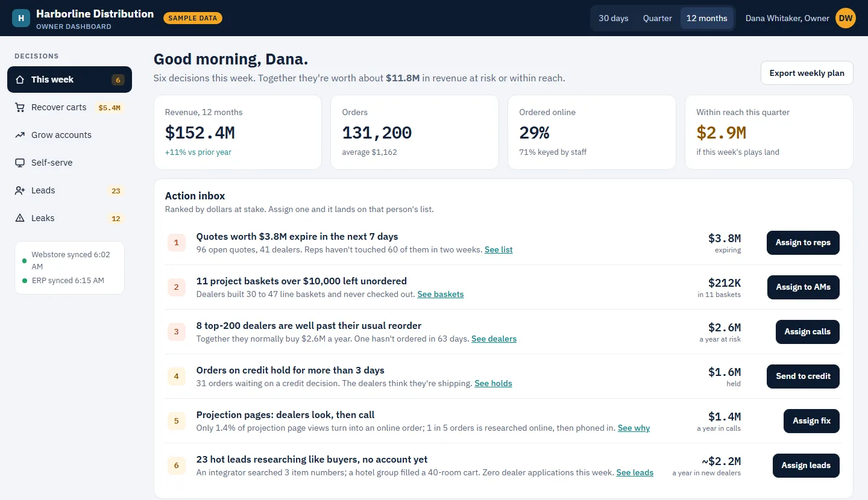The height and width of the screenshot is (500, 868).
Task: Select the 12 months time range
Action: point(707,18)
